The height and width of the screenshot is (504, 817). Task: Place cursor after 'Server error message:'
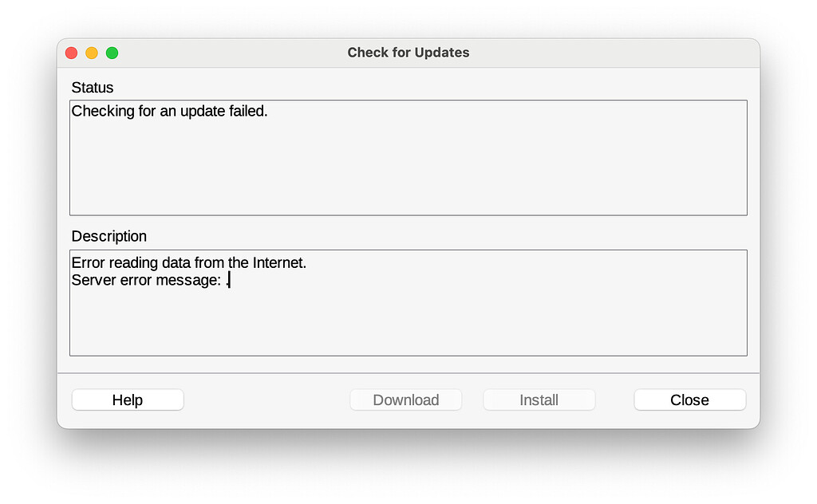click(x=230, y=280)
